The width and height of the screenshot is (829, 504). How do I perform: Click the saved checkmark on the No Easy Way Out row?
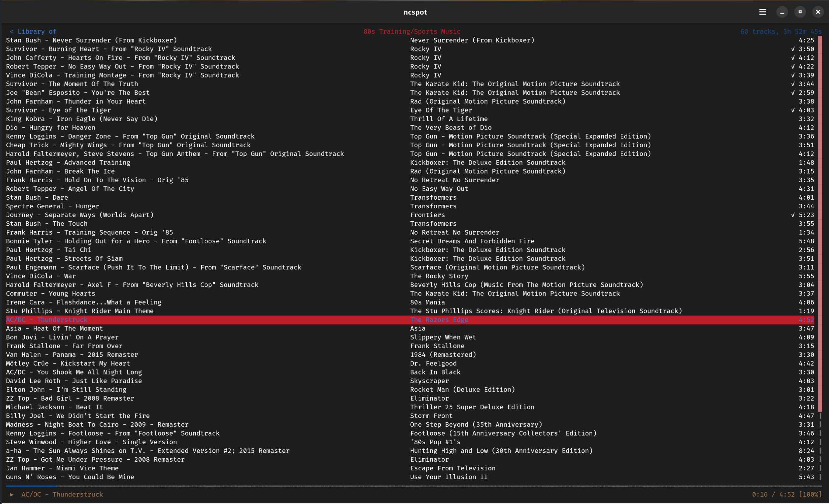(x=793, y=67)
